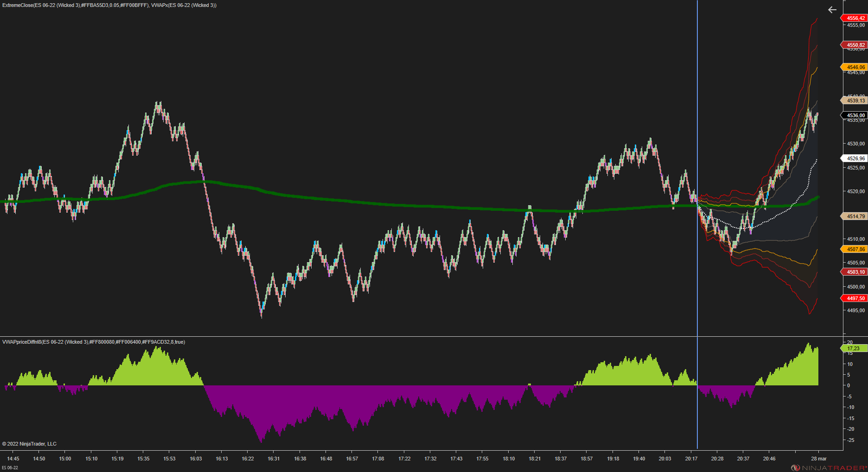Screen dimensions: 868x472
Task: Click the 17:22 time axis label
Action: point(404,459)
